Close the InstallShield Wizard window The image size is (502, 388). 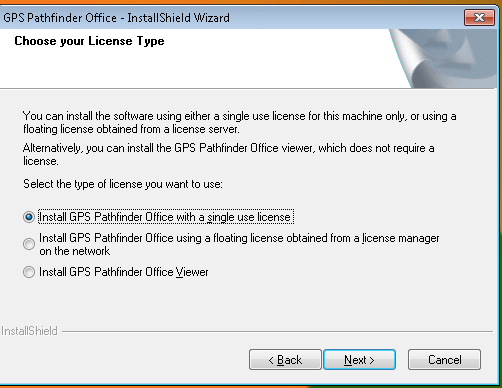(479, 17)
